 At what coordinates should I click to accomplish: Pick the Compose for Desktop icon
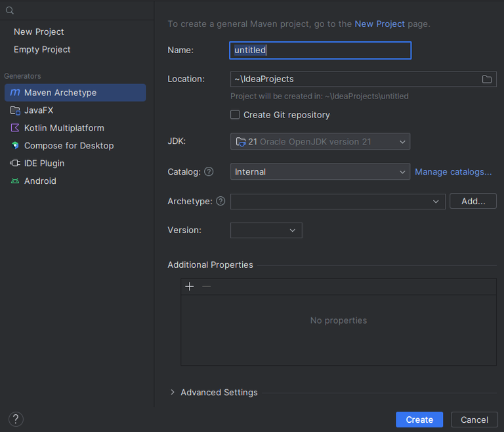(15, 146)
